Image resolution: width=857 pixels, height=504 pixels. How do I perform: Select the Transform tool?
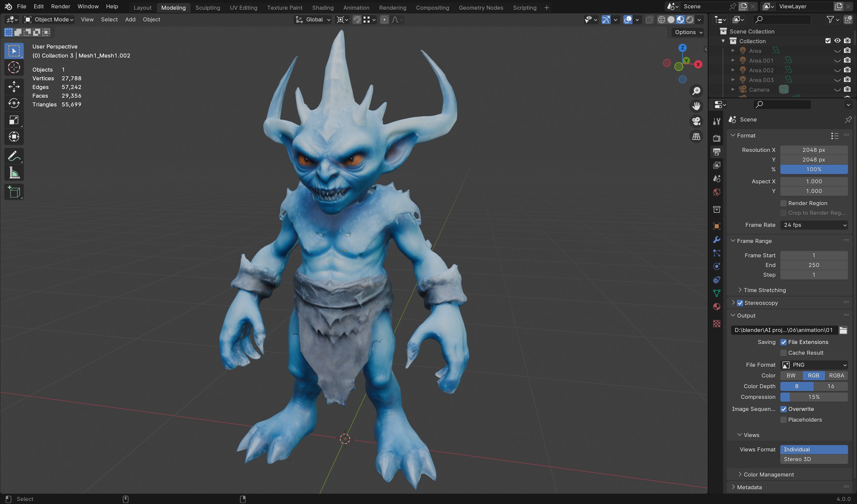(x=14, y=137)
